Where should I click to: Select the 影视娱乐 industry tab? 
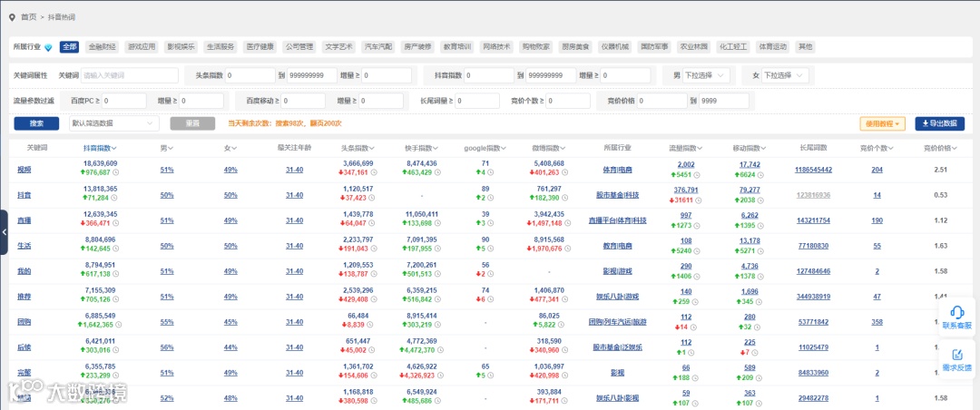pos(180,47)
